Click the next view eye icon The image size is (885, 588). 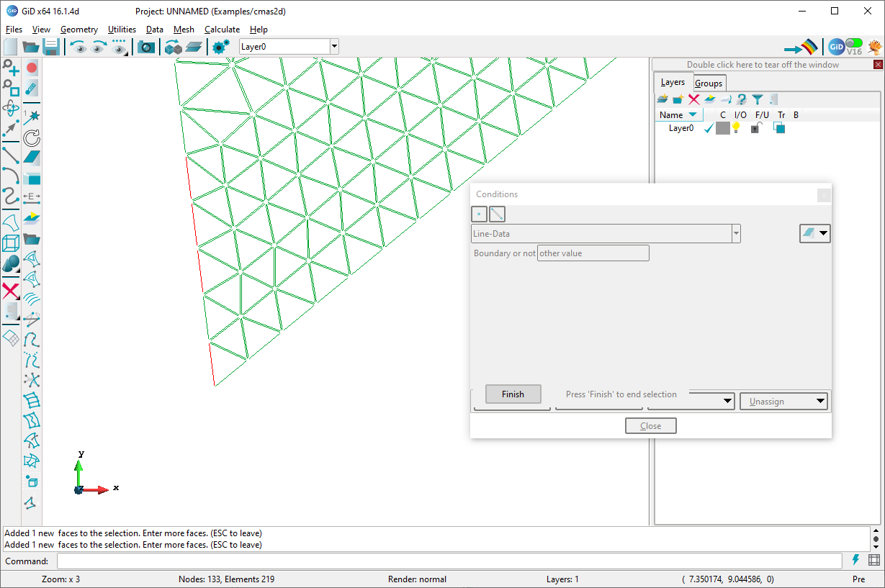pyautogui.click(x=99, y=47)
